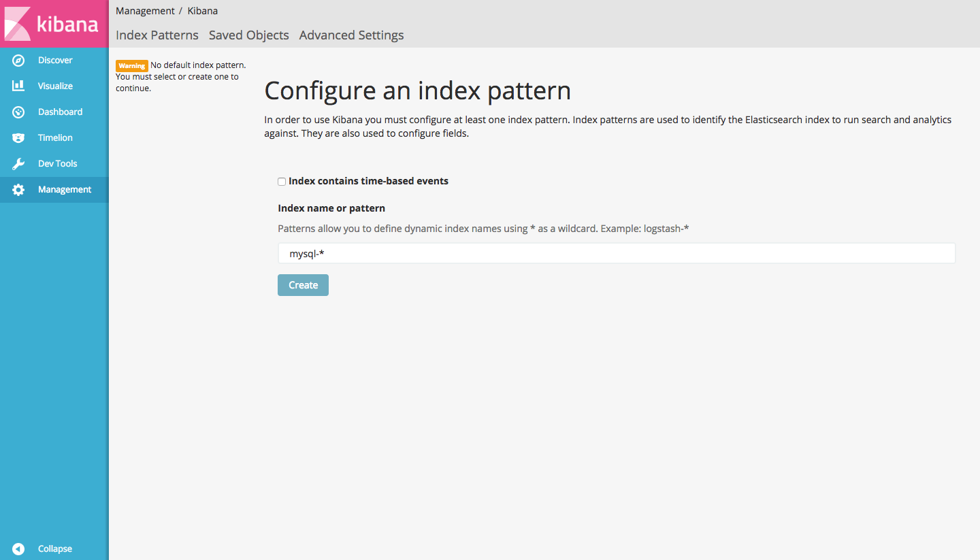Click the orange Warning badge
This screenshot has width=980, height=560.
(132, 66)
